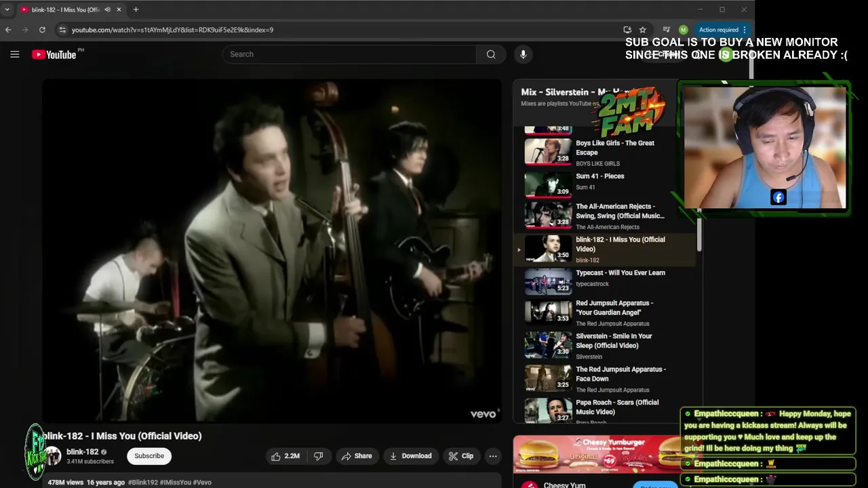Screen dimensions: 868x488
Task: Focus the YouTube search field
Action: (x=349, y=54)
